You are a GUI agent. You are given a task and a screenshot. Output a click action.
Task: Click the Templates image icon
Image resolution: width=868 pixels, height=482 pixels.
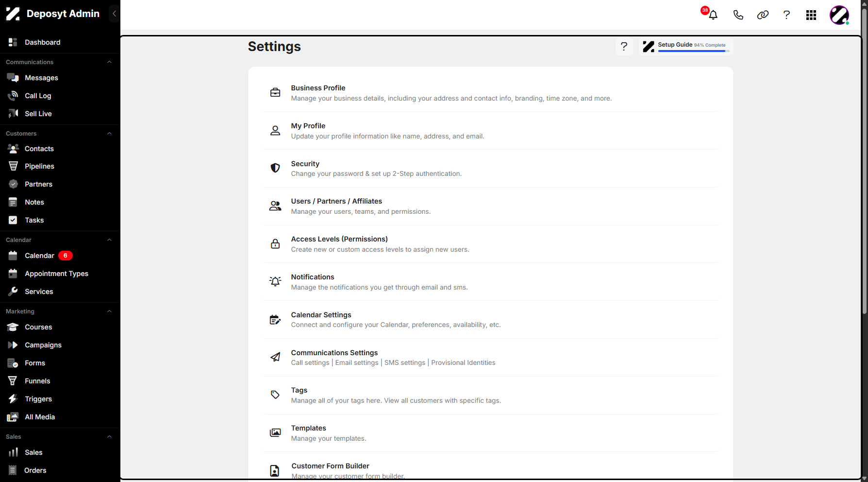point(275,432)
